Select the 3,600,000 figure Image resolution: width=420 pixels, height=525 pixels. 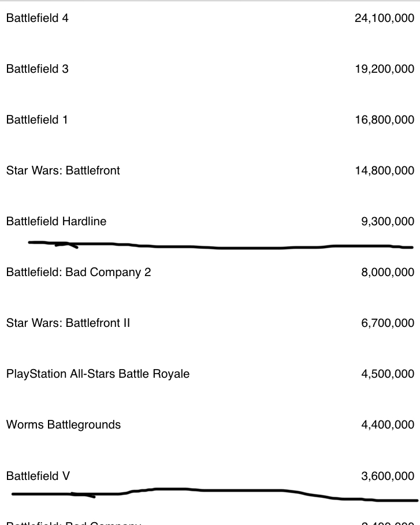click(x=388, y=476)
